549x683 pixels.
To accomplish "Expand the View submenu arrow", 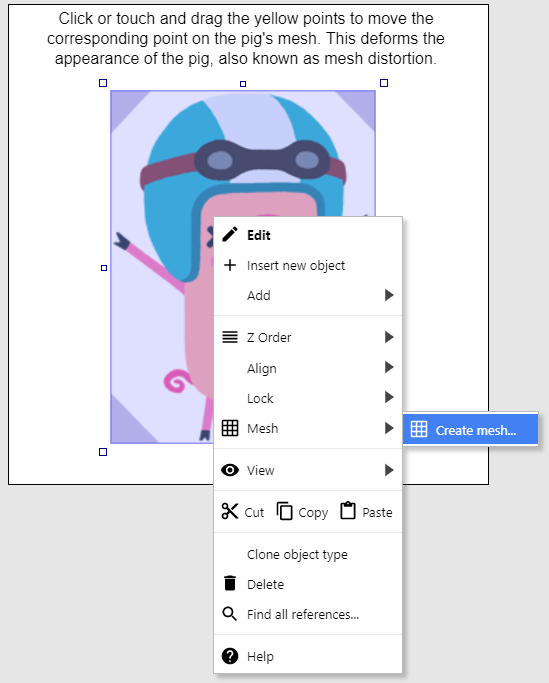I will pos(389,470).
